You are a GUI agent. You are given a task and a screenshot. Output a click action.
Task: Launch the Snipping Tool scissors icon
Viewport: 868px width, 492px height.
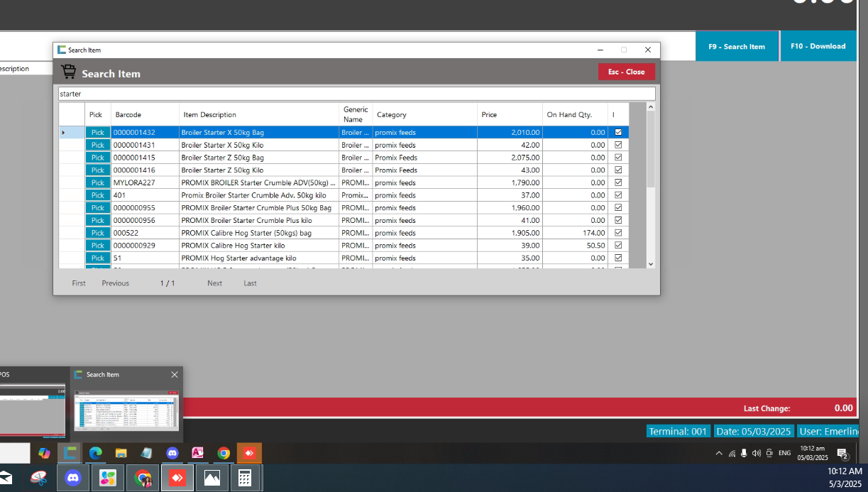point(39,479)
